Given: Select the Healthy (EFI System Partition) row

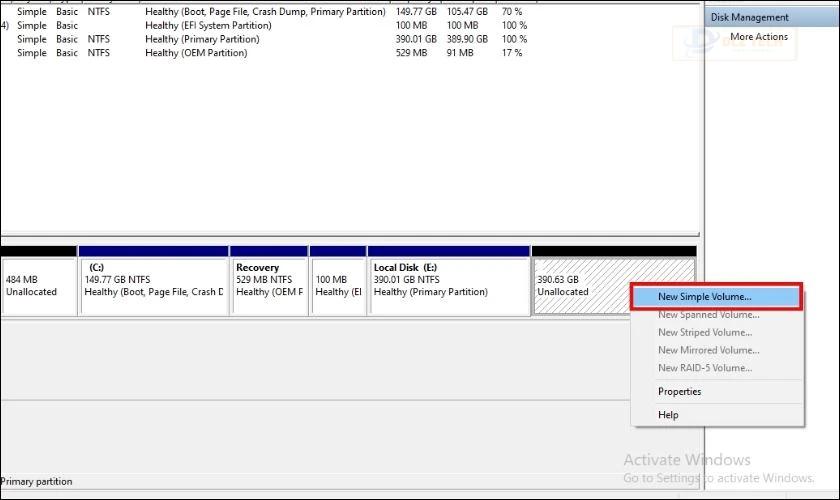Looking at the screenshot, I should point(269,25).
